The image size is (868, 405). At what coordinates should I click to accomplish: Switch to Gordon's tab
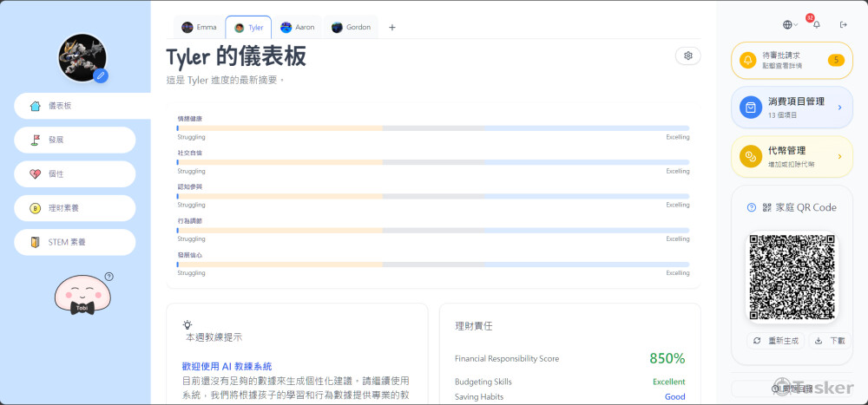pyautogui.click(x=351, y=27)
